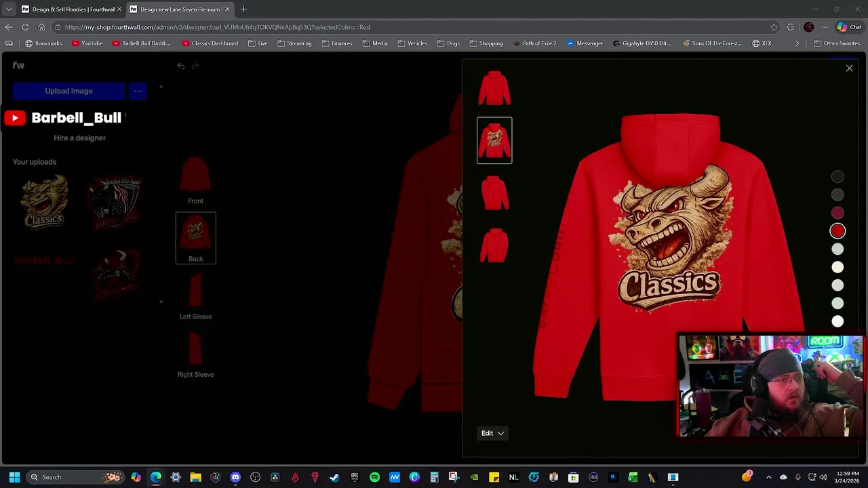Click the taskbar Search box
Viewport: 868px width, 488px height.
point(75,477)
